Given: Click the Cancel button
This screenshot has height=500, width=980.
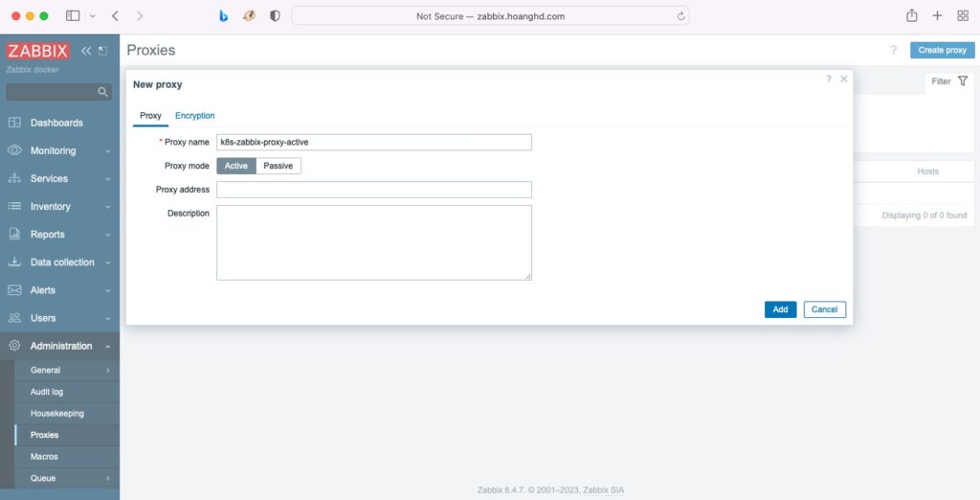Looking at the screenshot, I should click(824, 309).
